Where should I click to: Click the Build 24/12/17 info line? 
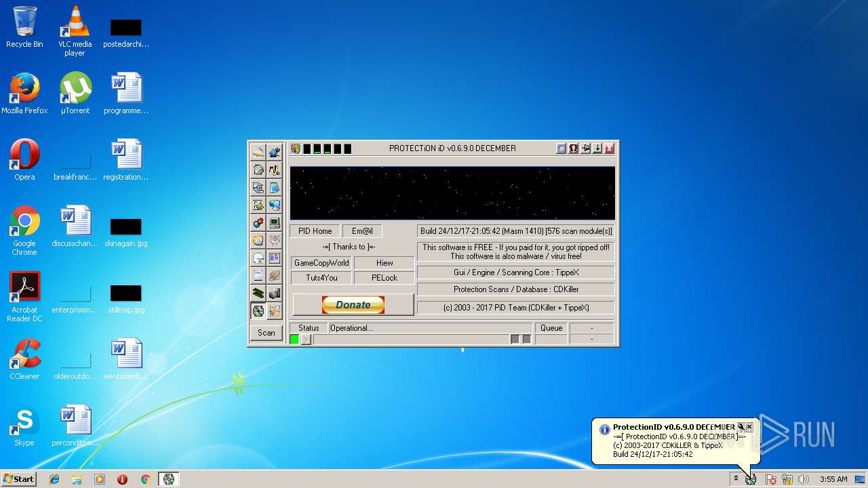point(515,231)
